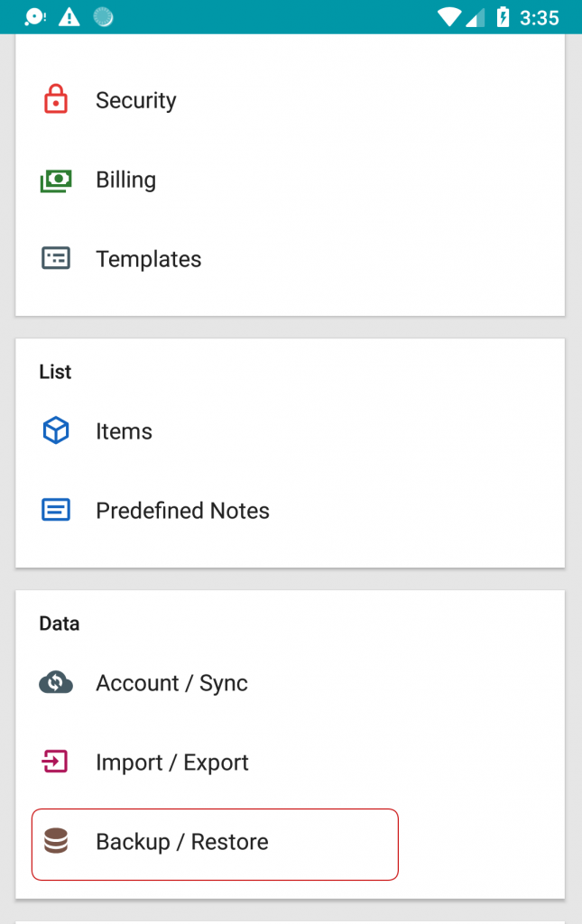Tap the brown Backup database icon
This screenshot has width=582, height=924.
point(56,841)
